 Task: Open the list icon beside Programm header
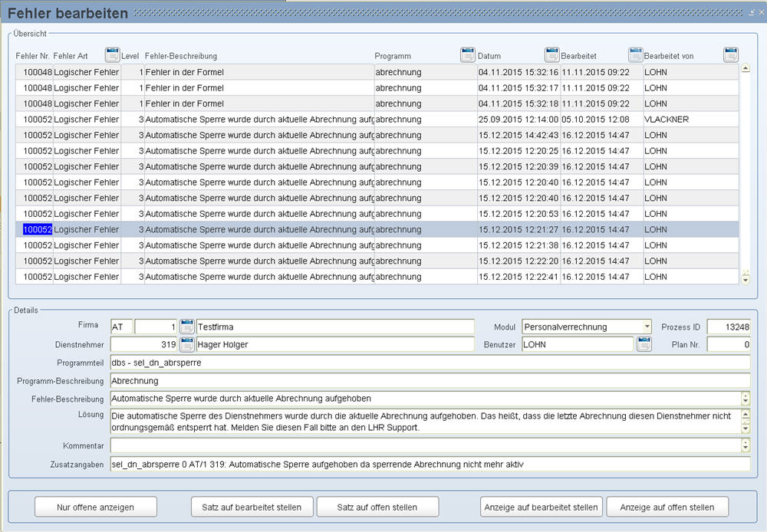[x=468, y=54]
